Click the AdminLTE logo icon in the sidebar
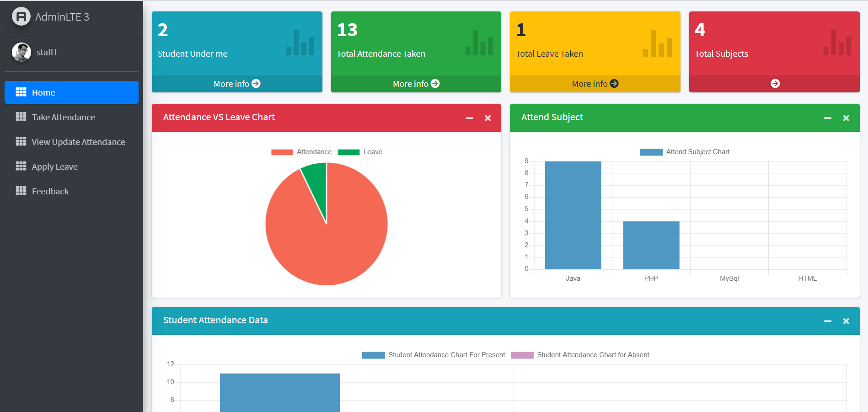The image size is (868, 412). tap(21, 16)
